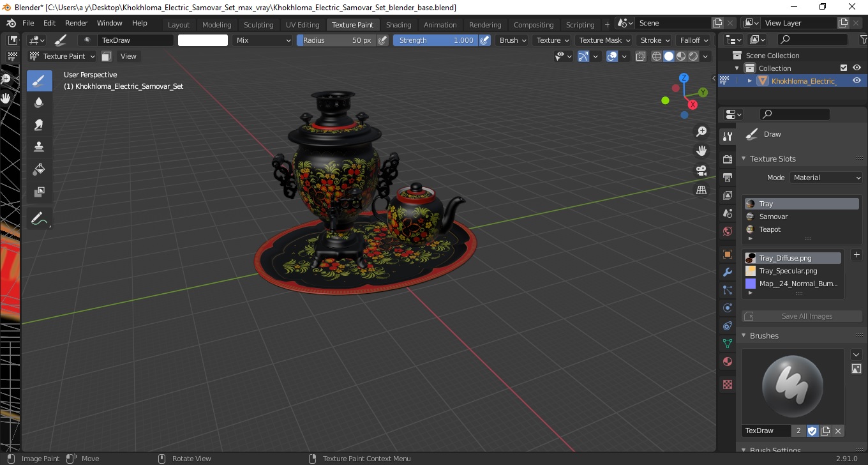Open the Scene properties tab
The image size is (868, 465).
(727, 213)
